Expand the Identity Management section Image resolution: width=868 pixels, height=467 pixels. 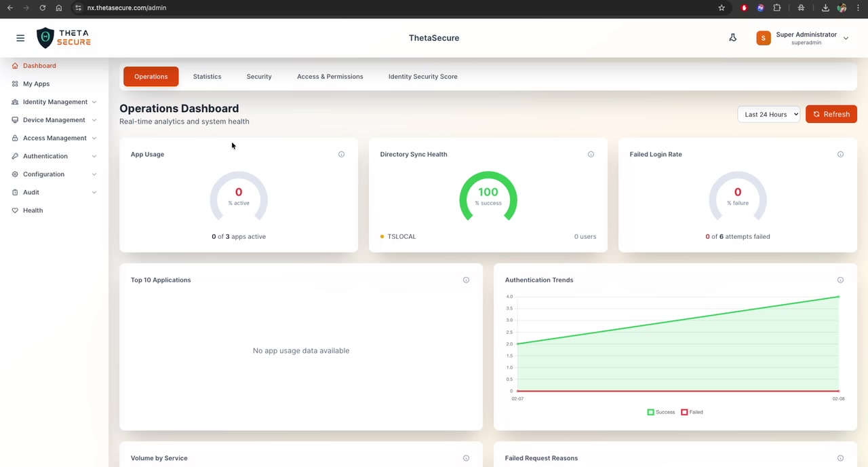pyautogui.click(x=55, y=101)
